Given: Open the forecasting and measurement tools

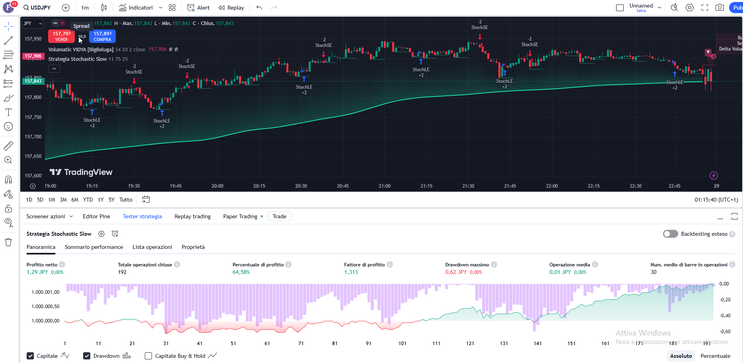Looking at the screenshot, I should click(x=8, y=83).
